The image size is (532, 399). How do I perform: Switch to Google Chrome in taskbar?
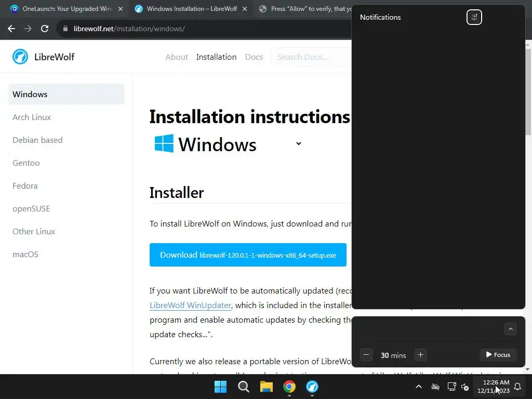point(289,387)
